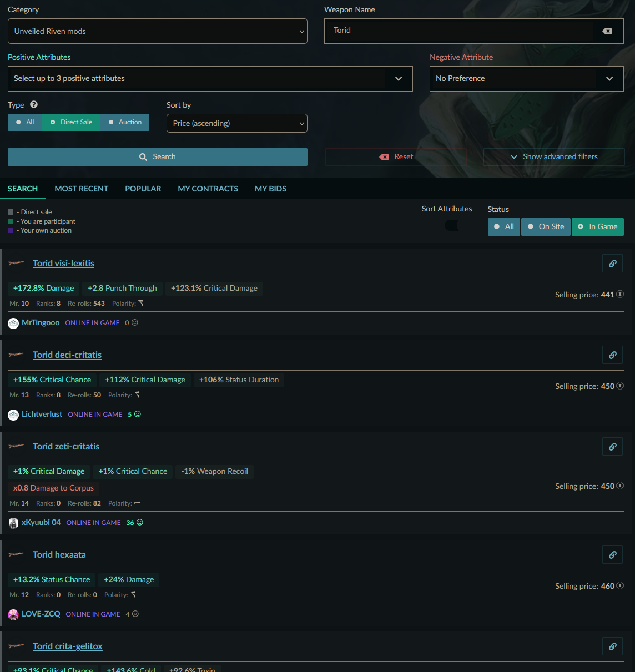This screenshot has height=672, width=635.
Task: Copy link for Torid zeti-critatis listing
Action: click(x=613, y=447)
